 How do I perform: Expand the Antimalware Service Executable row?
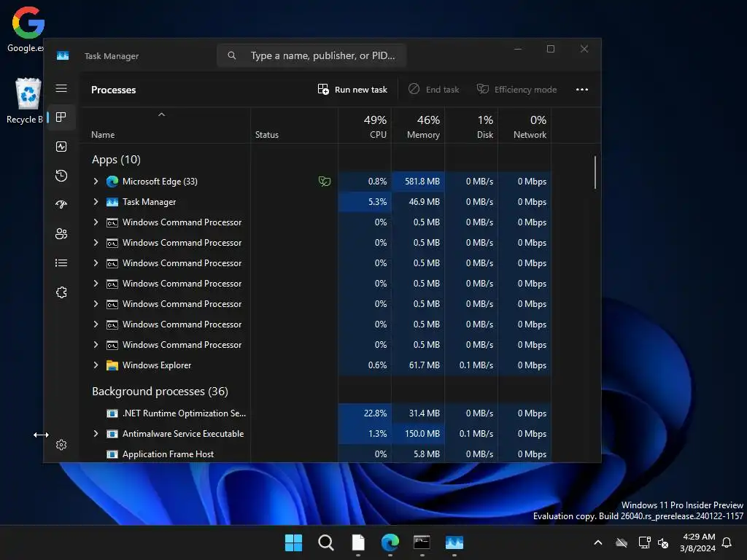[x=96, y=434]
